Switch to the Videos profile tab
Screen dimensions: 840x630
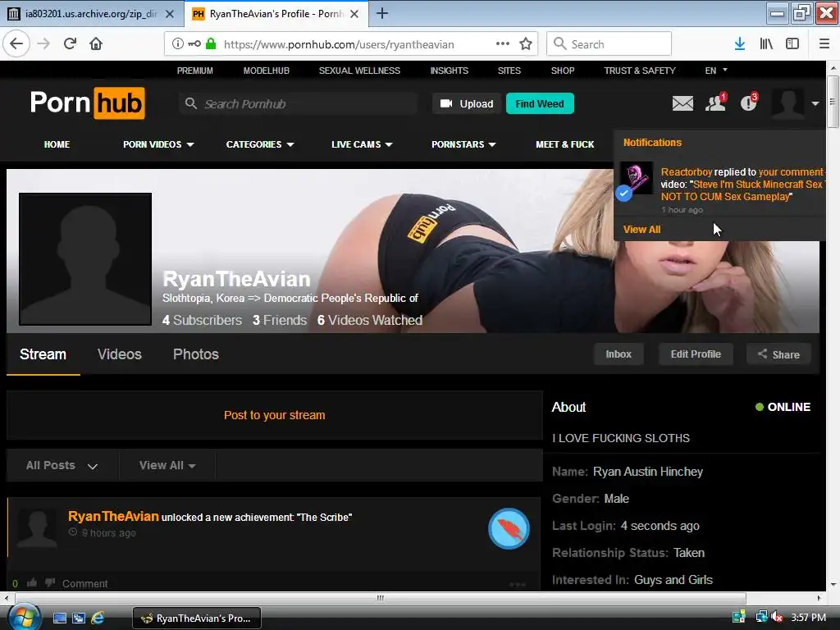pos(120,354)
